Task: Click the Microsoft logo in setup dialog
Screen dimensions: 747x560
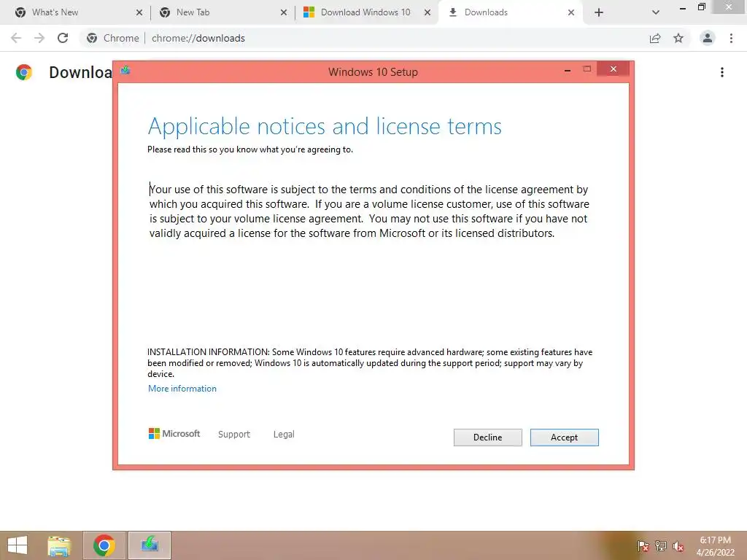Action: [174, 433]
